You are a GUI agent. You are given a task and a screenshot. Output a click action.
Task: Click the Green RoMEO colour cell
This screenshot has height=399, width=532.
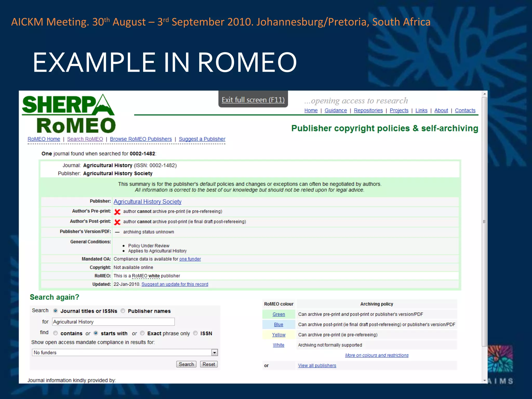point(279,314)
